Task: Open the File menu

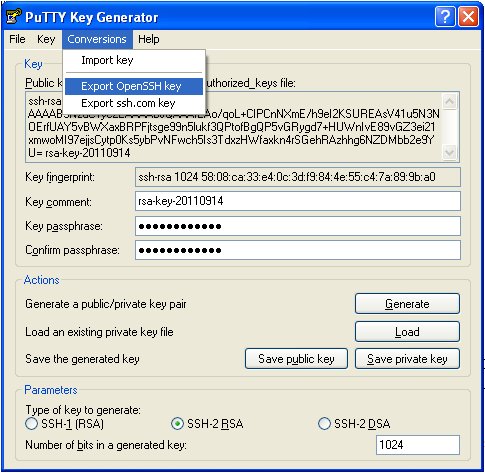Action: 17,39
